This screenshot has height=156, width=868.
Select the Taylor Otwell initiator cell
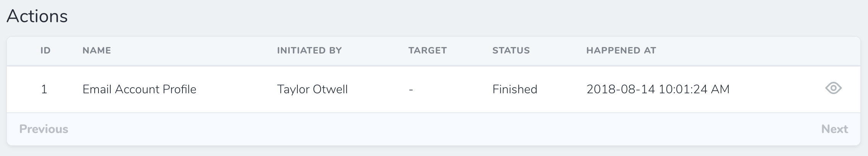point(312,89)
